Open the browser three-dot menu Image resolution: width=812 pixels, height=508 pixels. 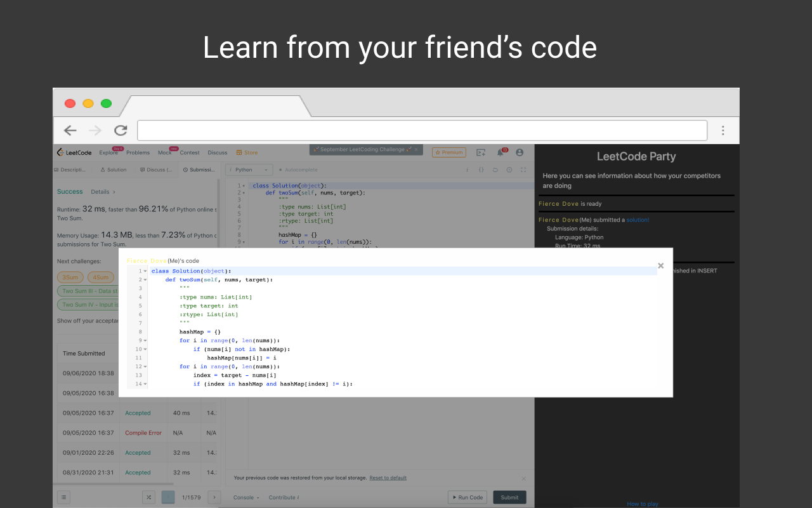(x=723, y=130)
